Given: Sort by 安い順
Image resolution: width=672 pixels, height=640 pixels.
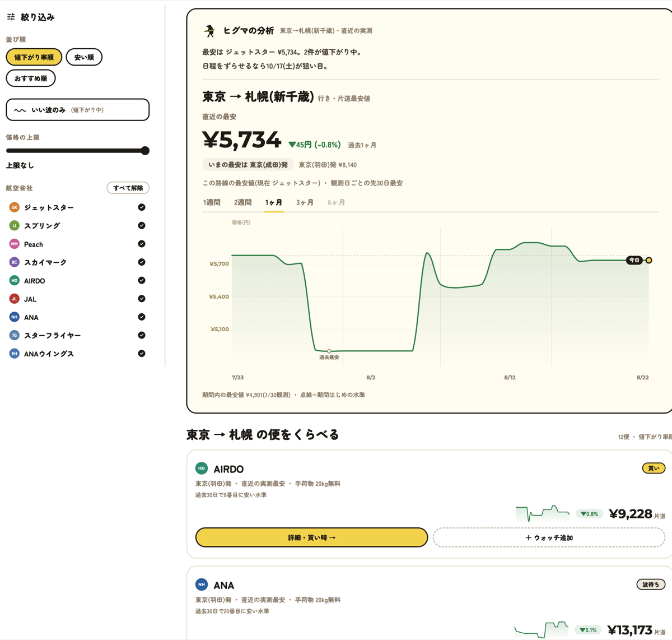Looking at the screenshot, I should 84,57.
